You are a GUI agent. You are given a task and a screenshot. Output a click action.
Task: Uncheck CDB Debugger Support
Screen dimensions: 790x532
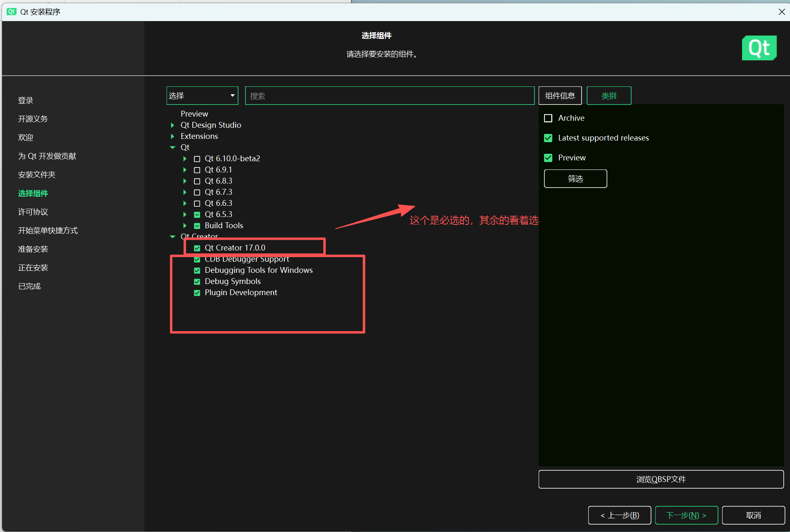[197, 260]
